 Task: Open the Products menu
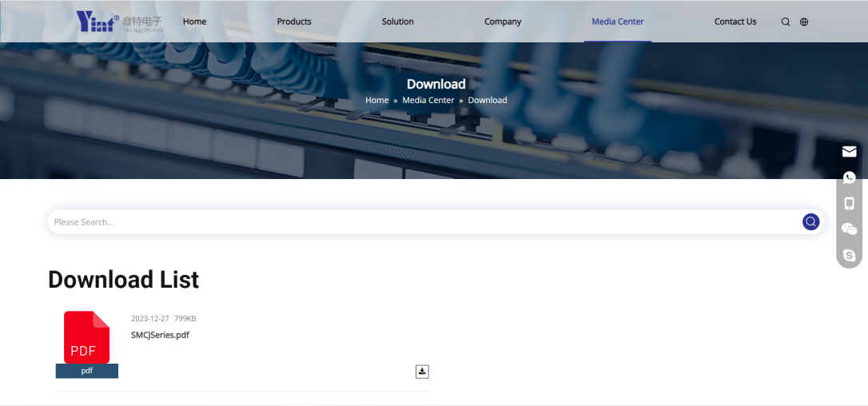point(294,22)
